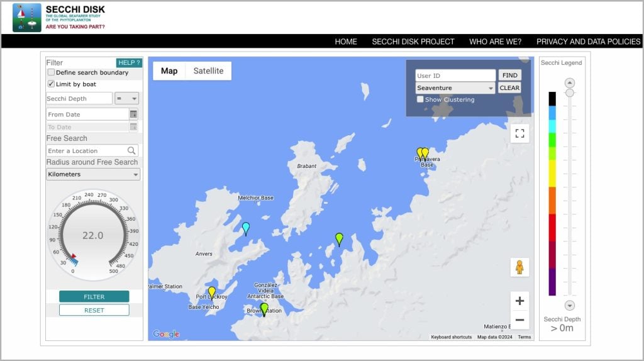
Task: Click the green marker east of Brabant
Action: coord(339,238)
